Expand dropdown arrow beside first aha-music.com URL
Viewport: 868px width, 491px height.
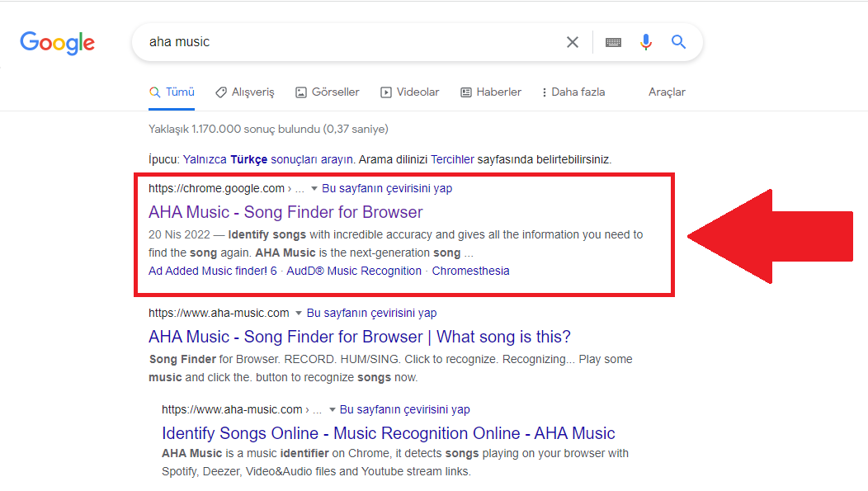[299, 314]
